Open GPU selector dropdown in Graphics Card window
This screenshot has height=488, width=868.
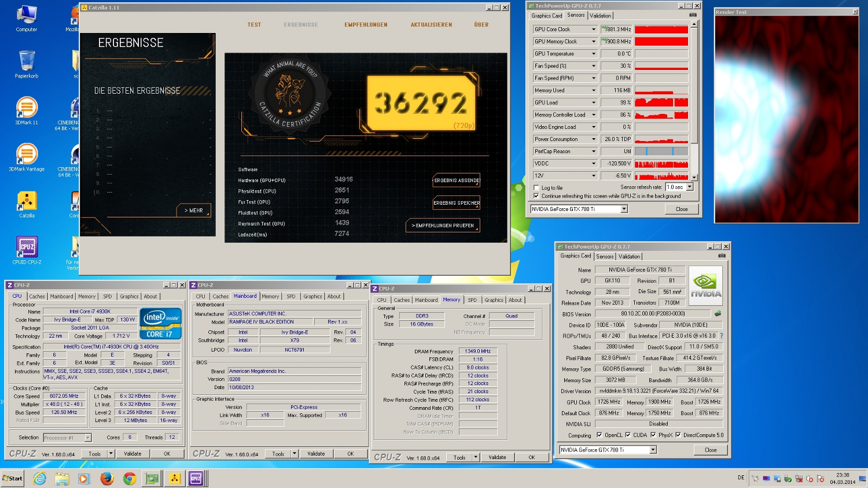653,450
